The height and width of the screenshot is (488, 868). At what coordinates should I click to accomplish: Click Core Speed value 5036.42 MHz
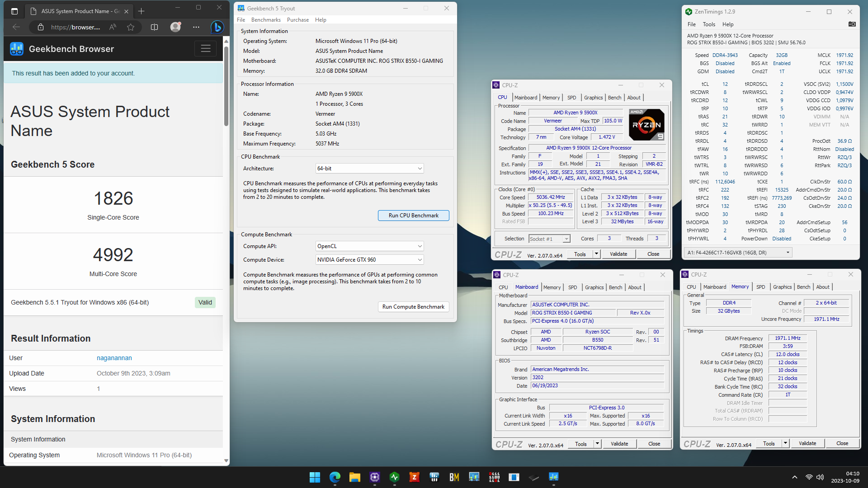pos(551,197)
